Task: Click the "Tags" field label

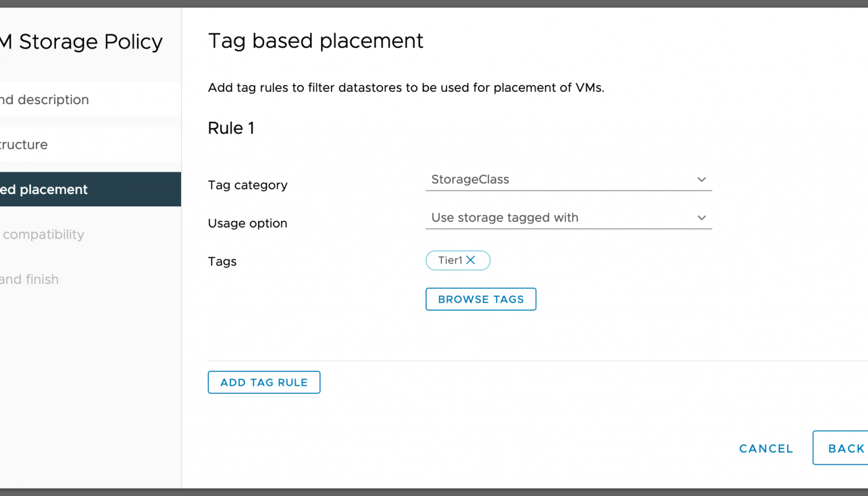Action: 222,262
